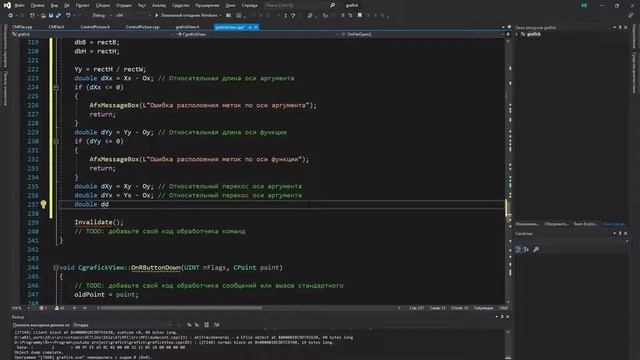The height and width of the screenshot is (360, 640).
Task: Click the CRLF line ending indicator
Action: click(504, 308)
